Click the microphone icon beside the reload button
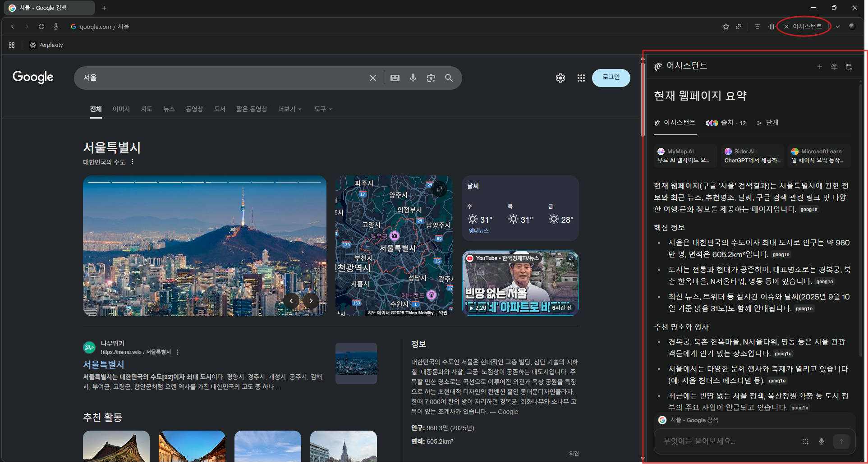This screenshot has width=868, height=464. [56, 27]
